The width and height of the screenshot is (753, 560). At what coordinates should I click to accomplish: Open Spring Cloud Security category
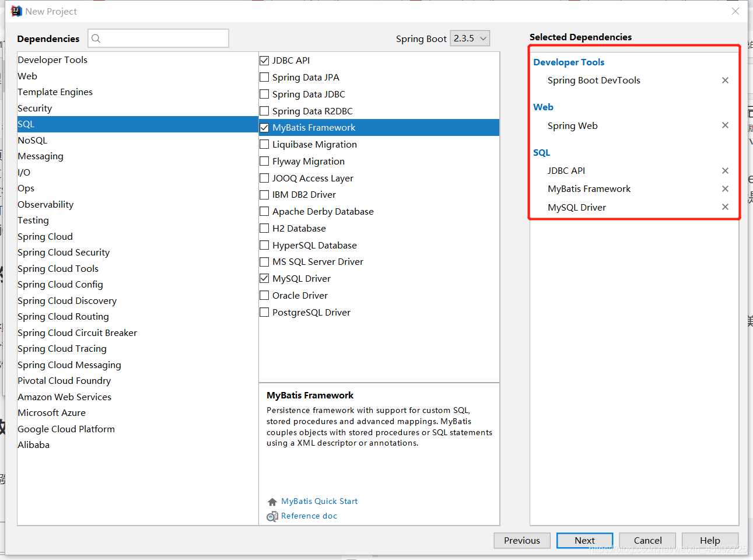[138, 253]
